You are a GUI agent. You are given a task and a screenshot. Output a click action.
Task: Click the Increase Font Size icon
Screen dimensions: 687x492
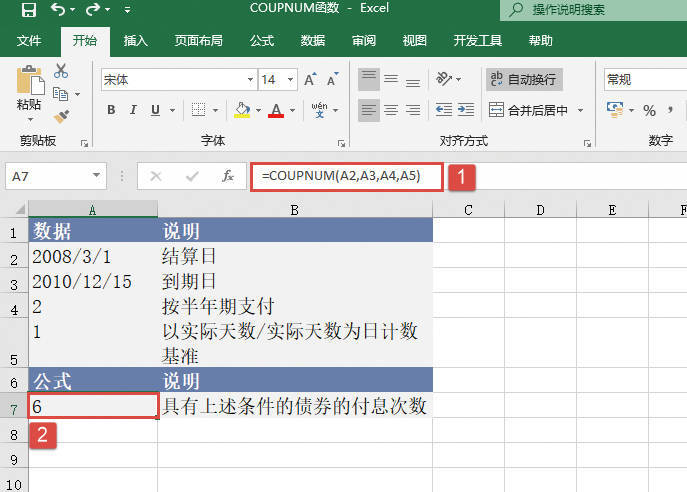tap(310, 80)
